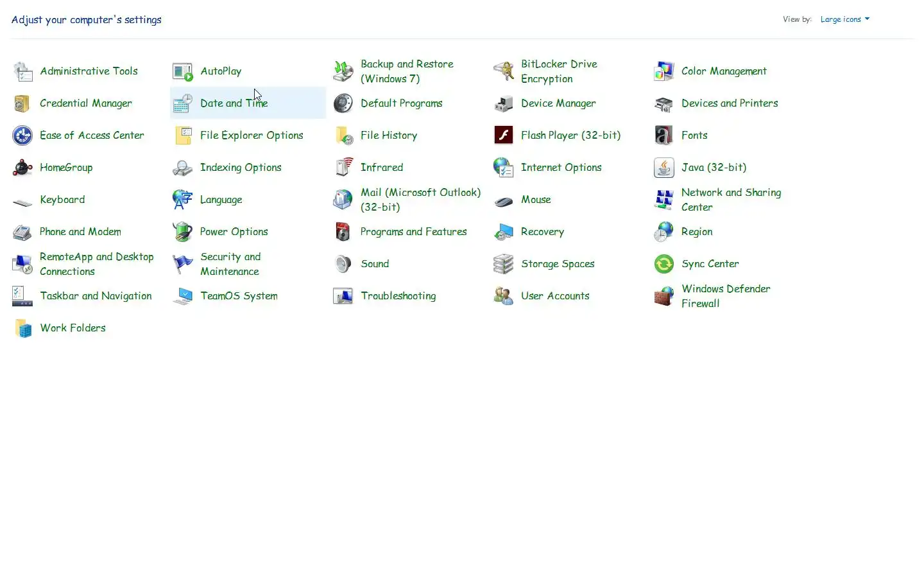This screenshot has height=578, width=924.
Task: Open the Work Folders icon
Action: 22,328
